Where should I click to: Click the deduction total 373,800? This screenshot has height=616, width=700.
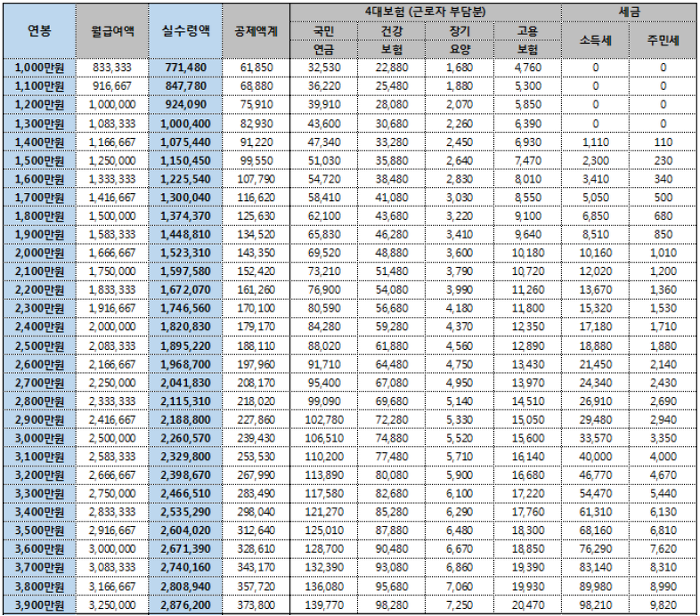256,606
